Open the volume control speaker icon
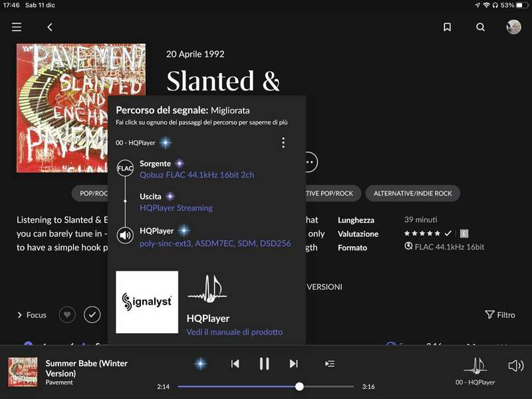The height and width of the screenshot is (399, 532). coord(515,366)
